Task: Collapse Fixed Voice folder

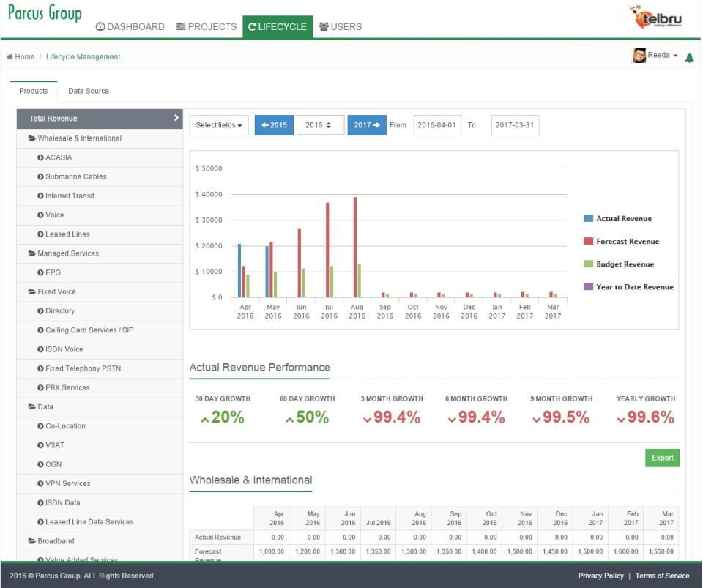Action: point(100,291)
